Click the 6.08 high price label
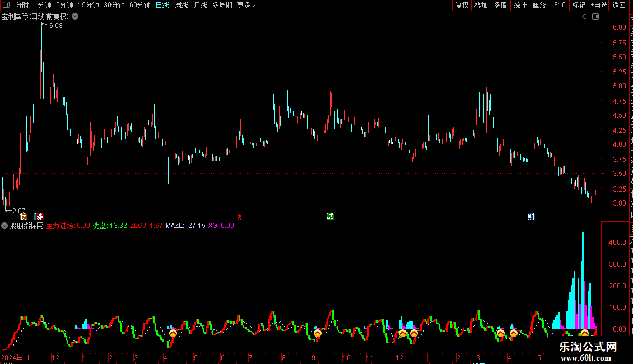 point(55,26)
